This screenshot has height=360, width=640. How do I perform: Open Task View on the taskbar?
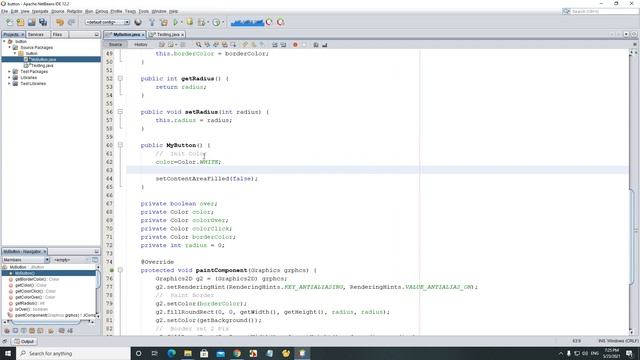tap(155, 353)
